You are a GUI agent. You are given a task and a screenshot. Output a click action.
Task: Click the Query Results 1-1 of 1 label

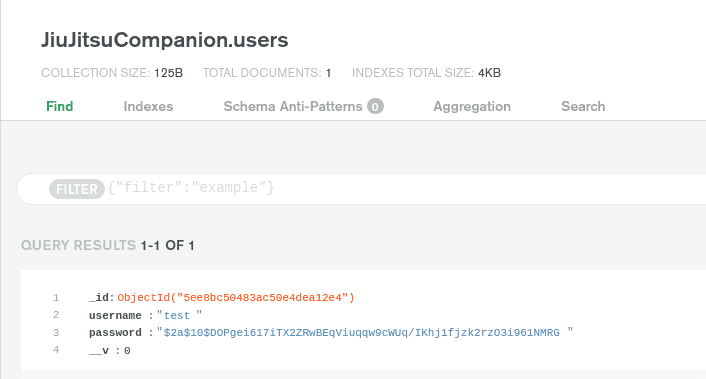(108, 245)
